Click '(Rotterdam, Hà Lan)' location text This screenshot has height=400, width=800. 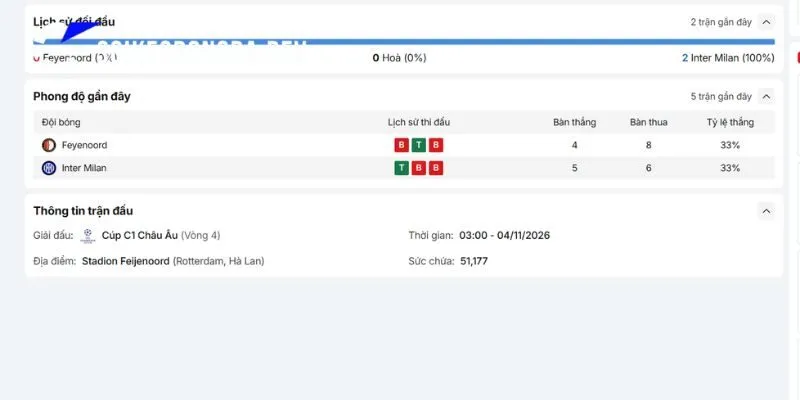tap(218, 261)
